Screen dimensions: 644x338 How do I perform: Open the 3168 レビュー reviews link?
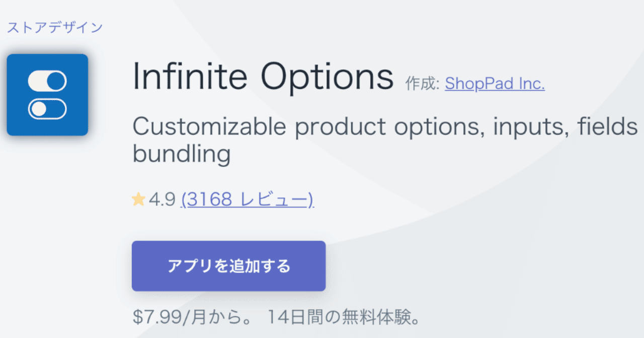(247, 200)
